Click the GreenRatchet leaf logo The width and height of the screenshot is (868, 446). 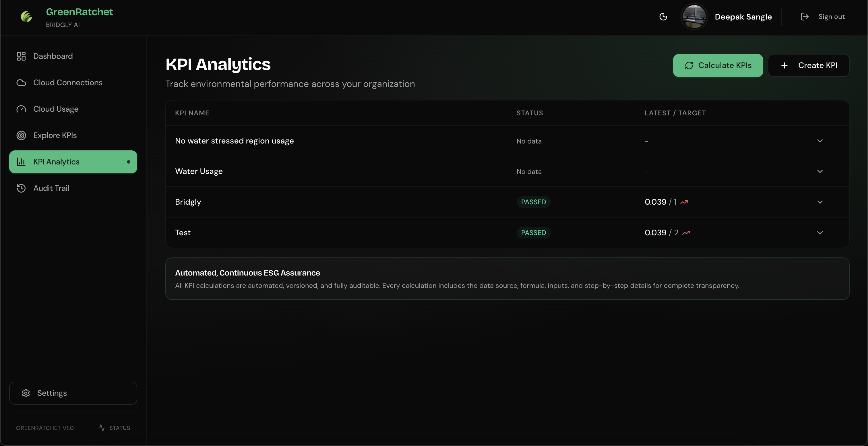coord(26,17)
